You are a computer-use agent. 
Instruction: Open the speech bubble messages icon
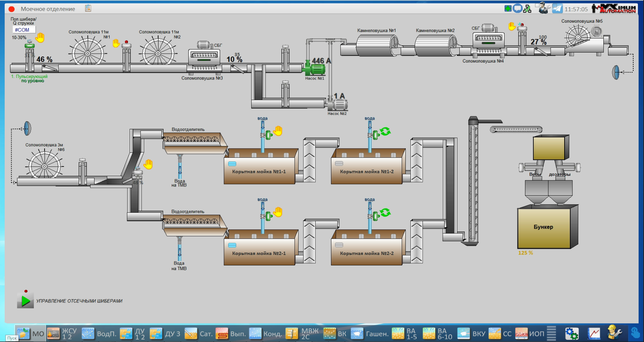pyautogui.click(x=517, y=8)
